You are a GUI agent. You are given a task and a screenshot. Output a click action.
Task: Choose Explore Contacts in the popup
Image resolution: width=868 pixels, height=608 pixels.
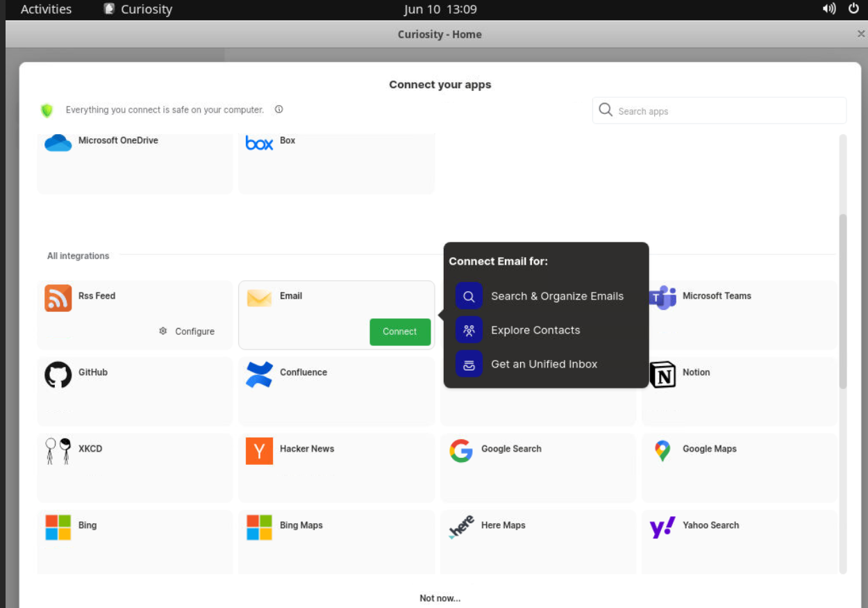(x=535, y=330)
